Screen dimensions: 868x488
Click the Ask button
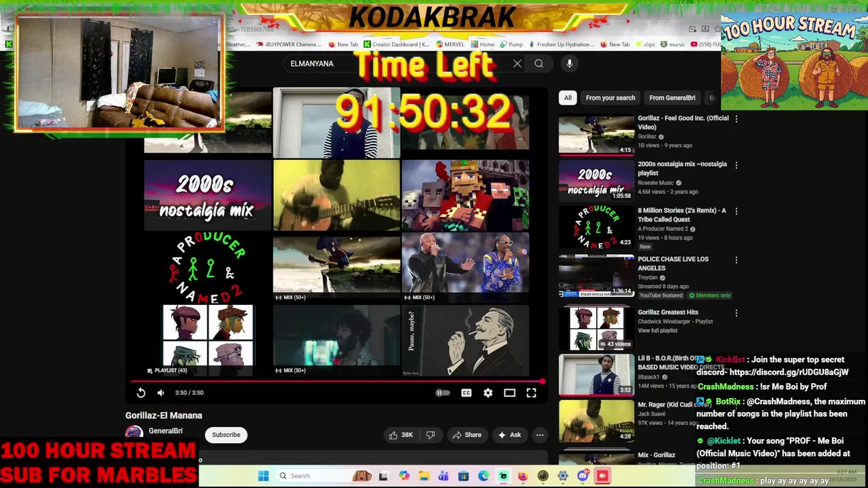pyautogui.click(x=509, y=435)
